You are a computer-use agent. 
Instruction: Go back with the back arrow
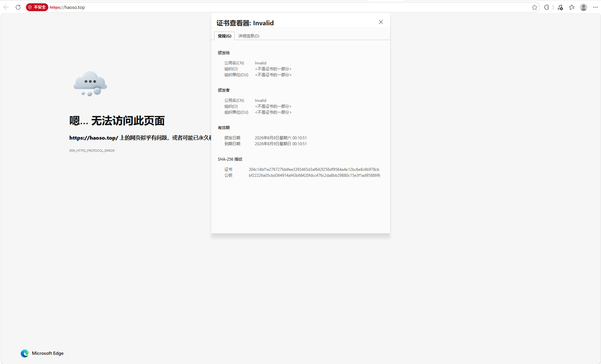point(6,7)
